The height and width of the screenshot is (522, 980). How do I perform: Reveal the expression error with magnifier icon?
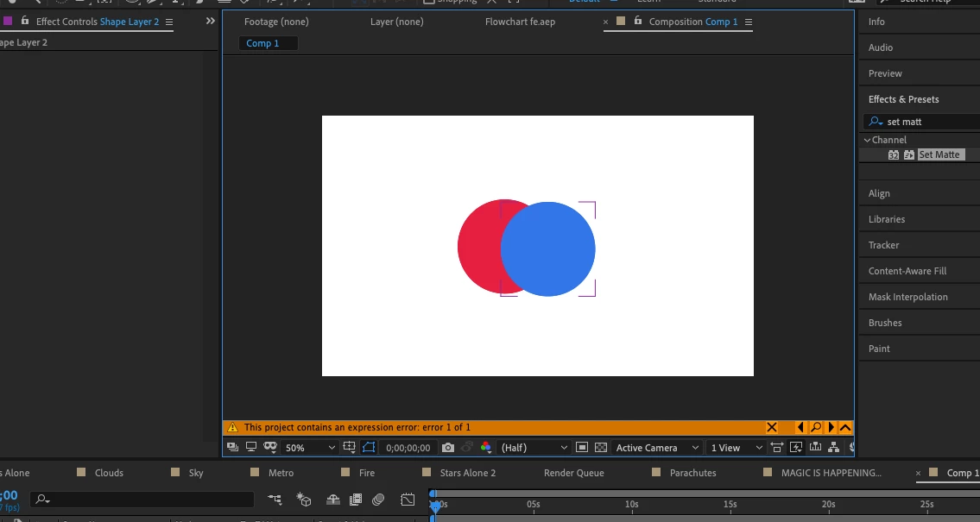(815, 427)
